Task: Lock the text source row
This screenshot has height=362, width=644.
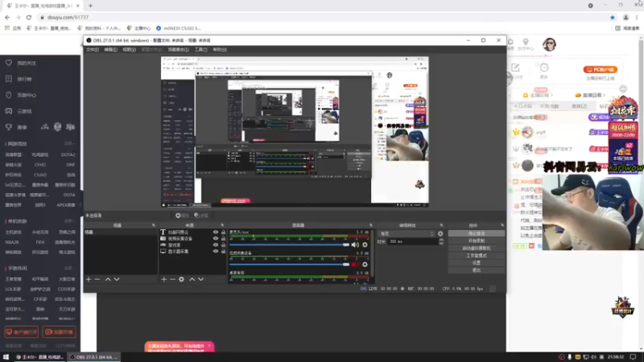Action: click(x=224, y=232)
